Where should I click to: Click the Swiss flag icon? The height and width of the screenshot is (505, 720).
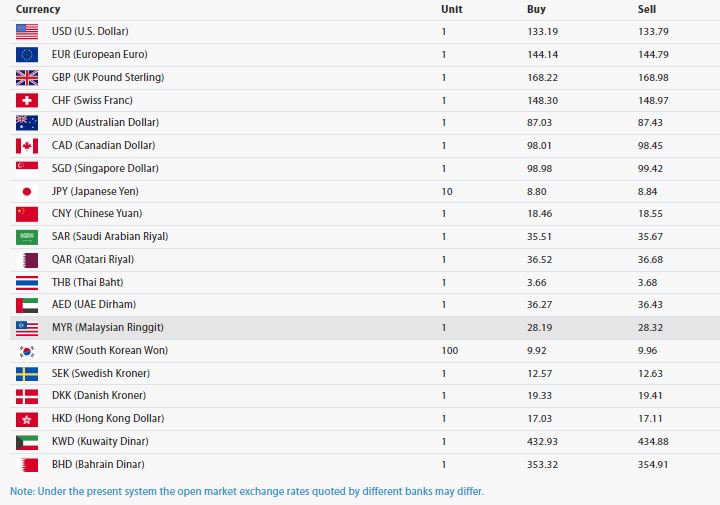click(x=27, y=100)
